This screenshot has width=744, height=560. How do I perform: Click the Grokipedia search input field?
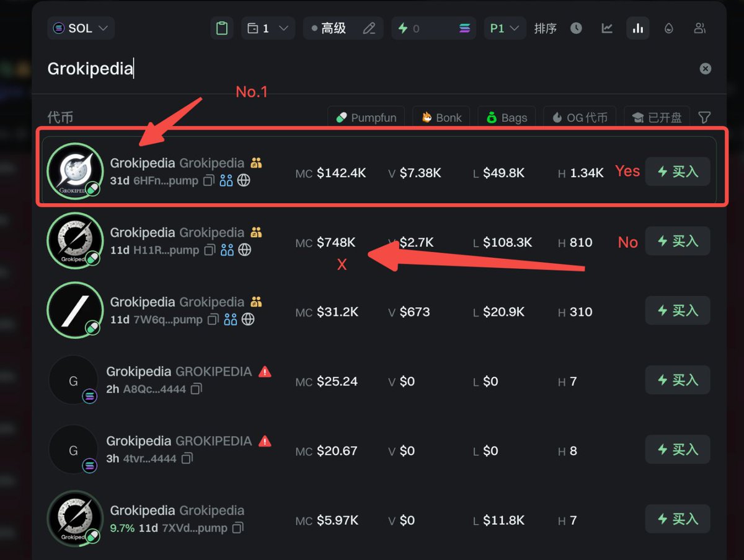tap(369, 69)
